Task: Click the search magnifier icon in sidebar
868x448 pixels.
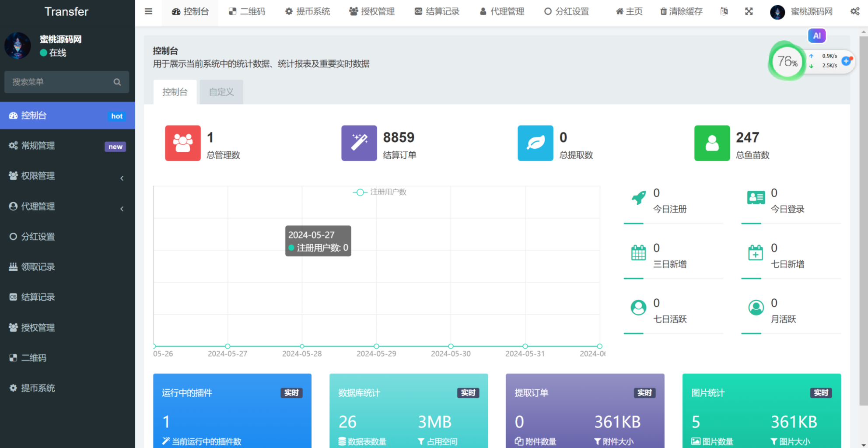Action: coord(117,82)
